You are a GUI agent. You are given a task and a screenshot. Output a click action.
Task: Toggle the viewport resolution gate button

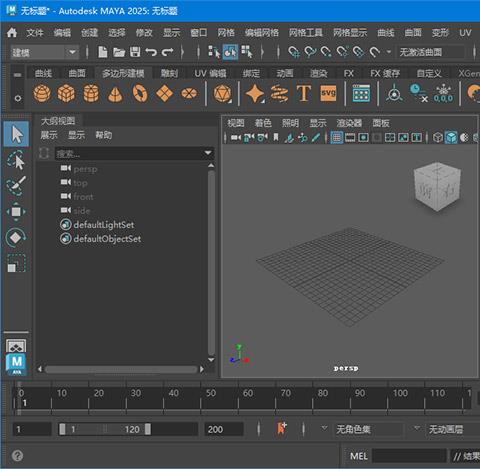(x=363, y=137)
